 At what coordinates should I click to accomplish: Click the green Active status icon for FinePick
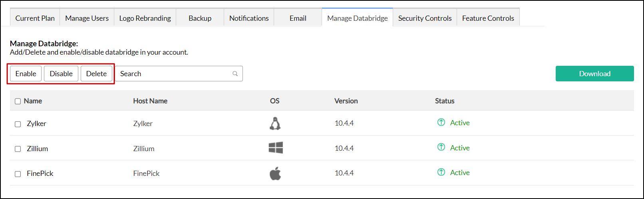click(x=441, y=172)
